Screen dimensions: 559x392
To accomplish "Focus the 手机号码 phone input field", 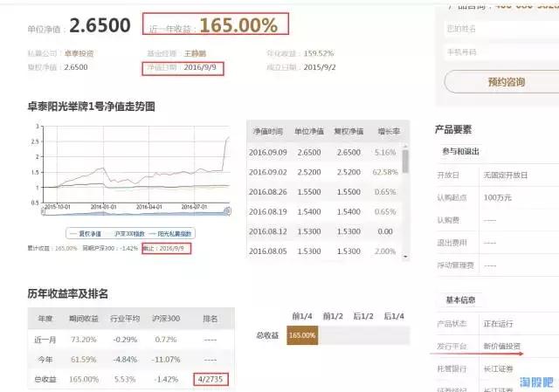I will (x=502, y=52).
